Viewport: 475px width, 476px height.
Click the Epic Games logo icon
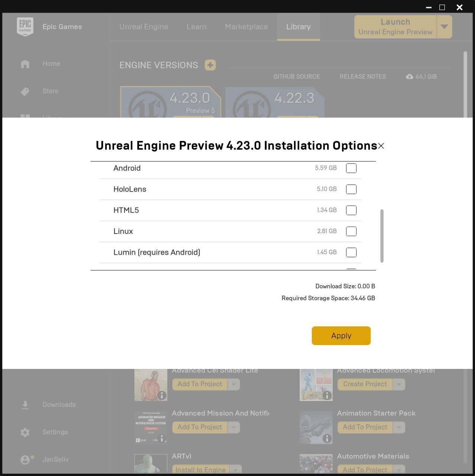[25, 26]
